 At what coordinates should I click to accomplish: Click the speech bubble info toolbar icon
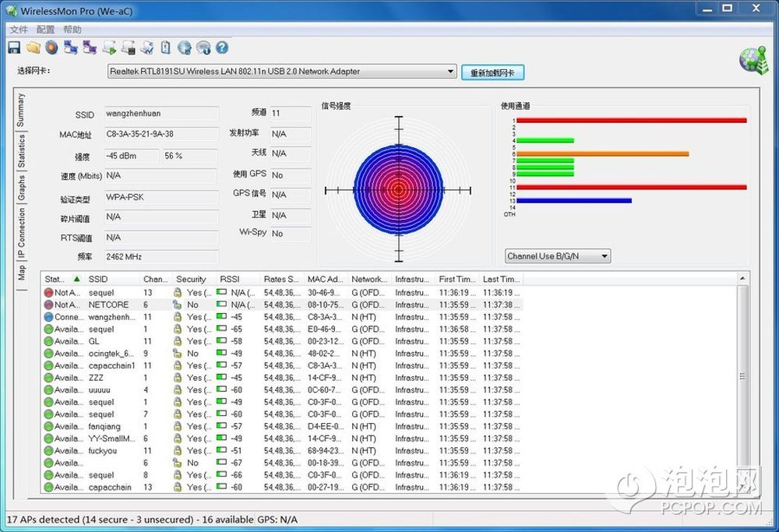(x=203, y=48)
